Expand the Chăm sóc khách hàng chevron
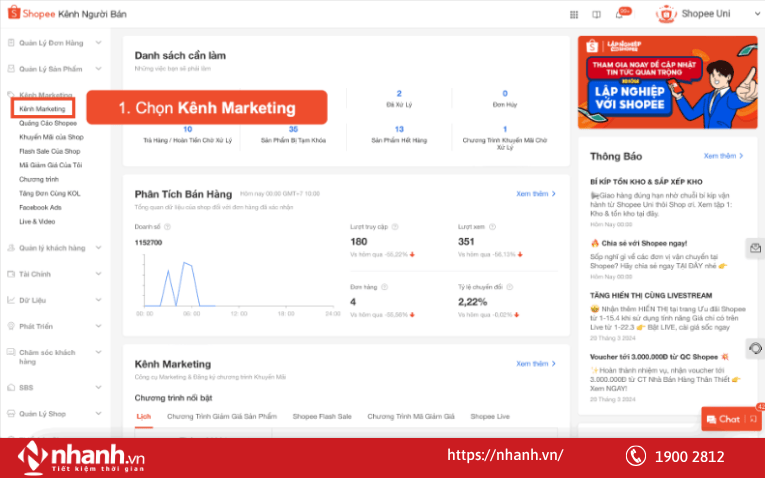This screenshot has width=765, height=478. (99, 352)
